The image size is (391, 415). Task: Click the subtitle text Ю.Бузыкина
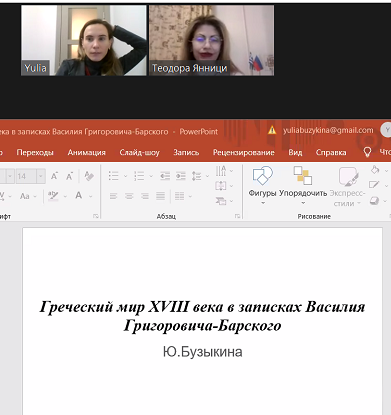[203, 352]
